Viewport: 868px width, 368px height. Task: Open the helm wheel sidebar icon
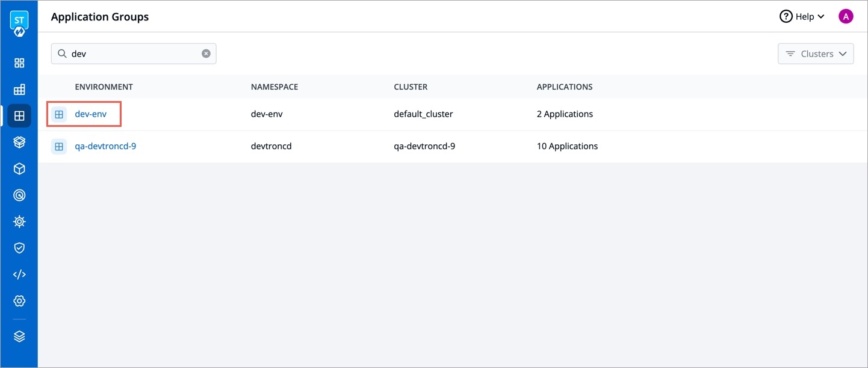pos(19,222)
